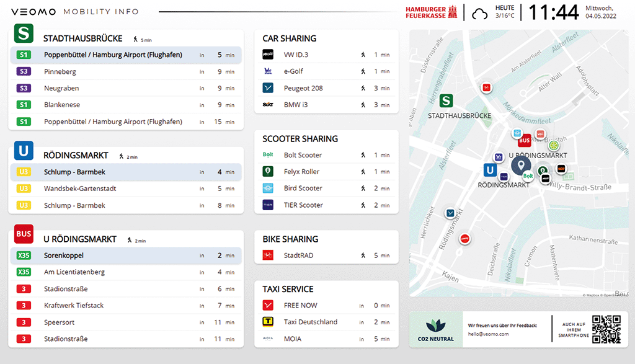
Task: Select the Kraftwerk Tiefstack bus row
Action: coord(126,305)
